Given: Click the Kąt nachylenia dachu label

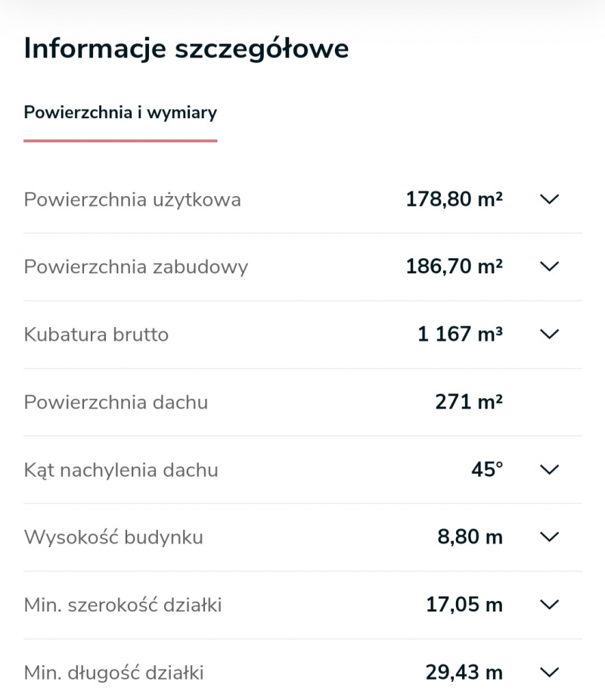Looking at the screenshot, I should point(121,470).
